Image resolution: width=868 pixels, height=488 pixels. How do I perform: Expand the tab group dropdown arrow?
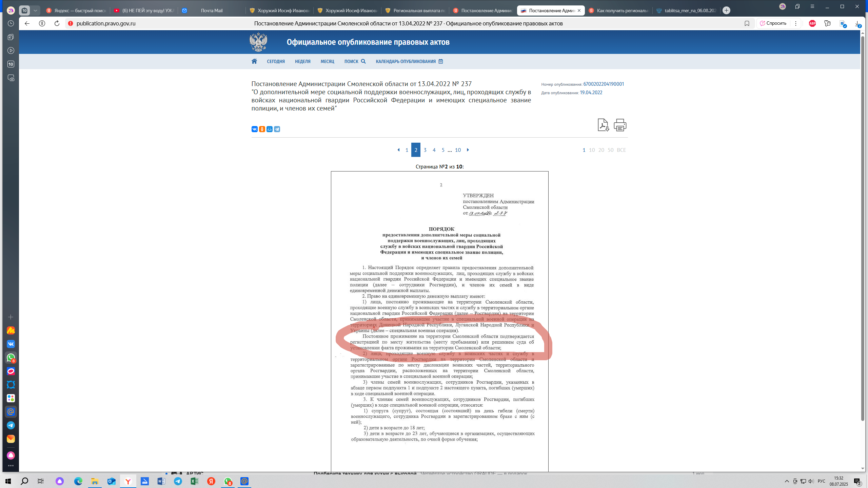(35, 11)
